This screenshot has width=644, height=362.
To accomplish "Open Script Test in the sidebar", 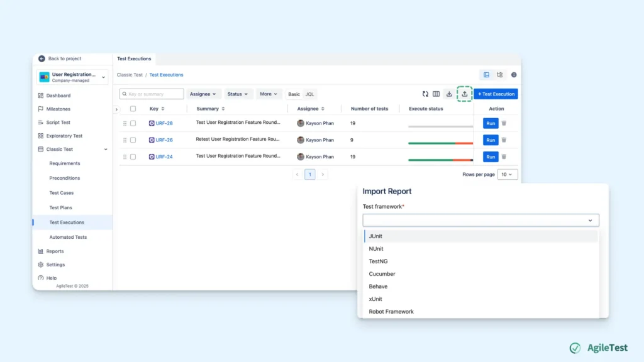I will coord(58,123).
